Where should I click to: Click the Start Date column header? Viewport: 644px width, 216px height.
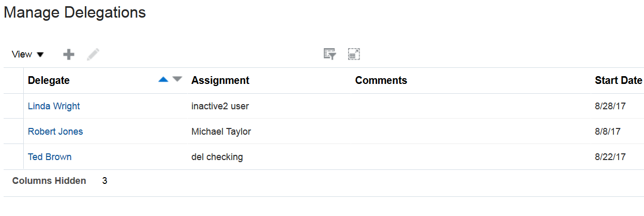pyautogui.click(x=619, y=80)
